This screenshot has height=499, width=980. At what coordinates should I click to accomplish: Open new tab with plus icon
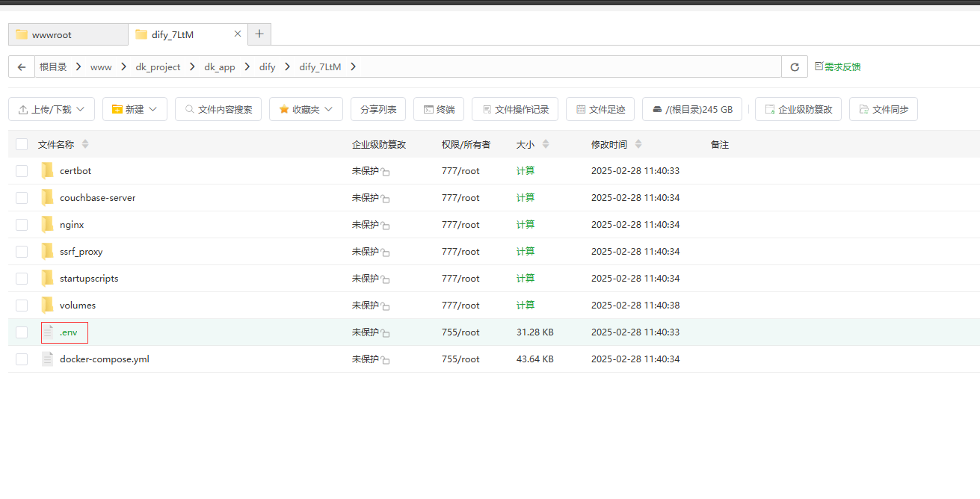[259, 34]
